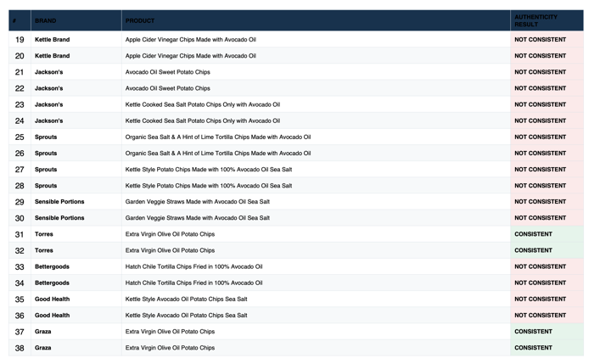Click Sprouts brand in row 28

point(46,186)
